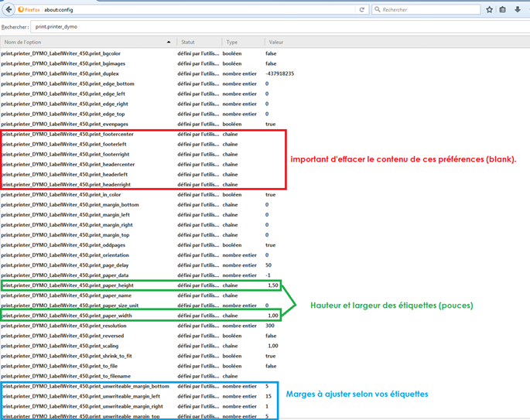Open the bookmarks list icon

(503, 9)
